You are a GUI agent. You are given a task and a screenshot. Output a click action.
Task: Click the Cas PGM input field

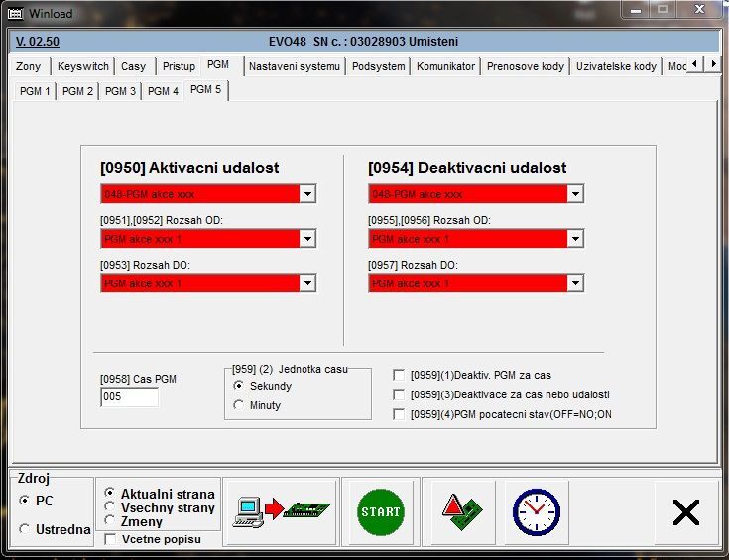(129, 397)
